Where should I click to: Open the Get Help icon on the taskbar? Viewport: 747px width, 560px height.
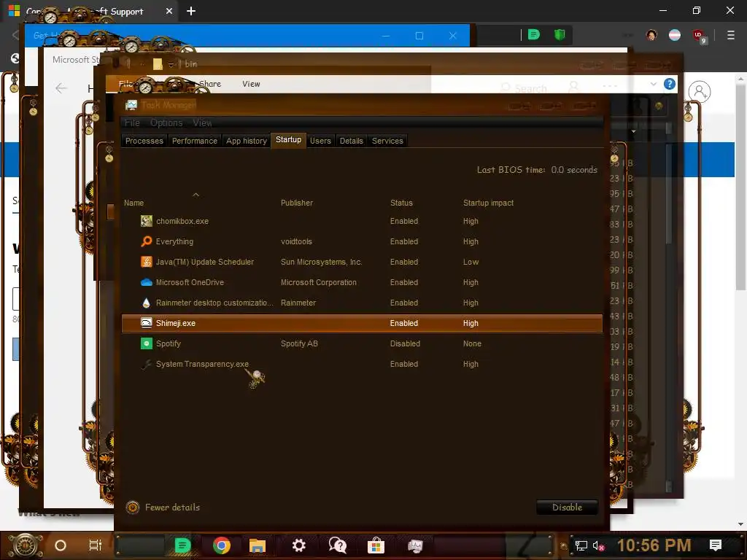click(338, 545)
